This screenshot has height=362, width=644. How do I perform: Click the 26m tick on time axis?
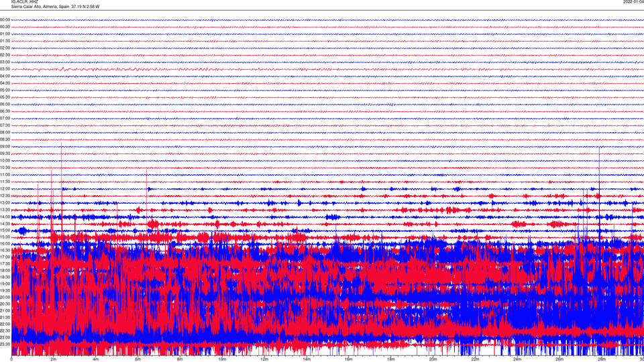[559, 359]
